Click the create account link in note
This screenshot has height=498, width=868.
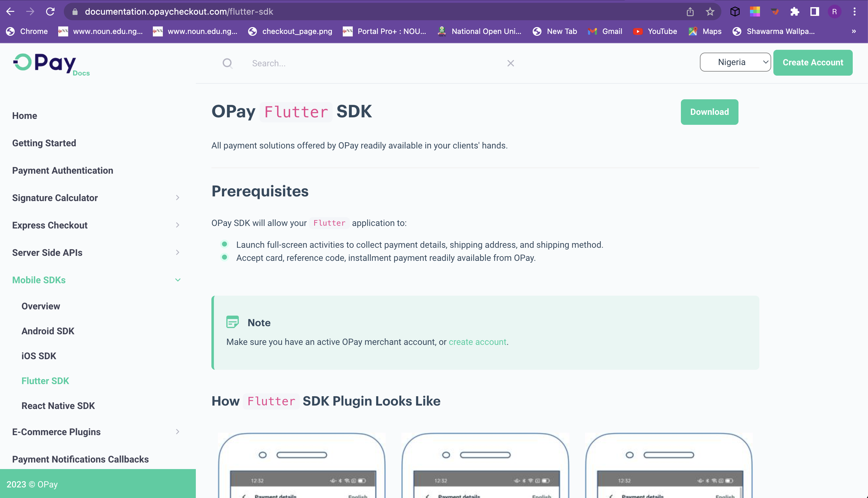pyautogui.click(x=478, y=342)
